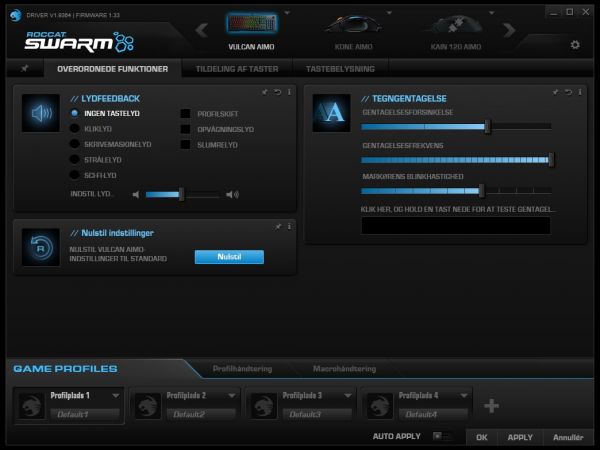The height and width of the screenshot is (450, 600).
Task: Open the settings gear icon
Action: [x=575, y=45]
